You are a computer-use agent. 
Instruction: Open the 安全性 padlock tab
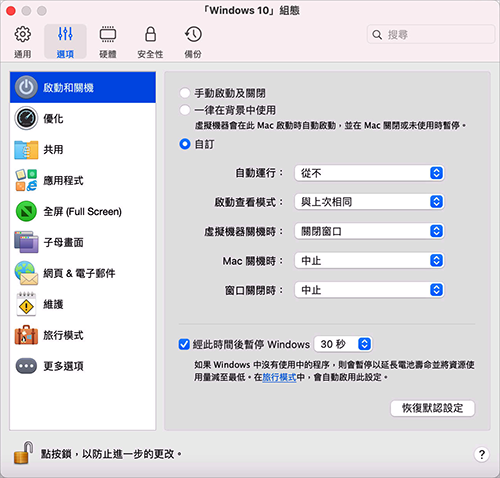point(150,42)
